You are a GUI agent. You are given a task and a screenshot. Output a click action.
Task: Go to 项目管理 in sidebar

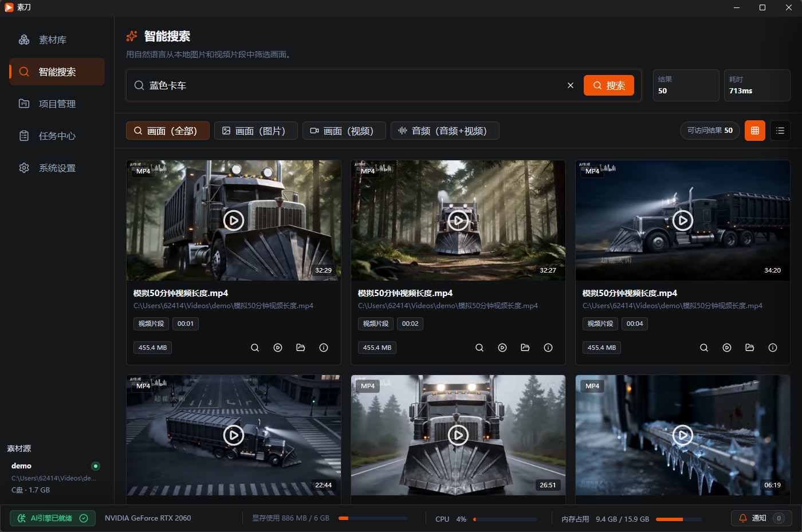(x=57, y=104)
